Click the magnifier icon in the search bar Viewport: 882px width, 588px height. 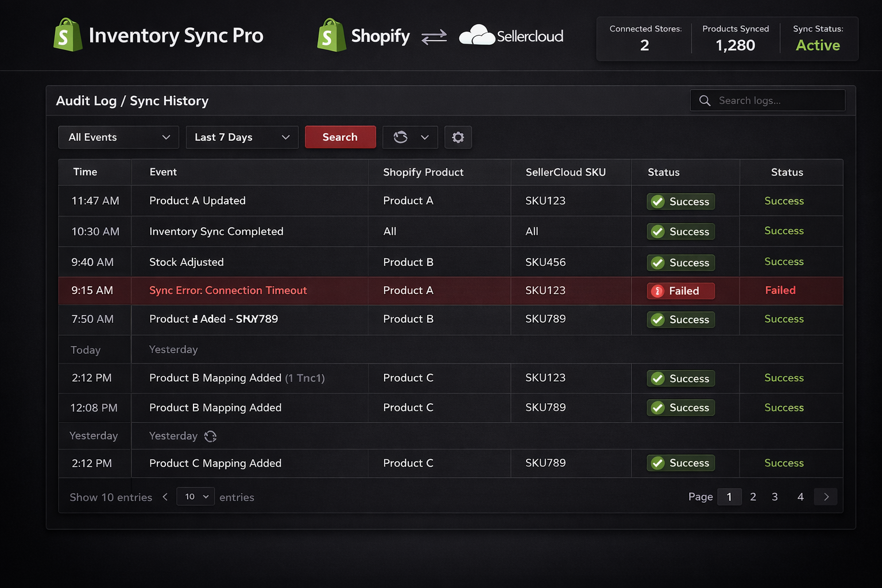coord(705,100)
